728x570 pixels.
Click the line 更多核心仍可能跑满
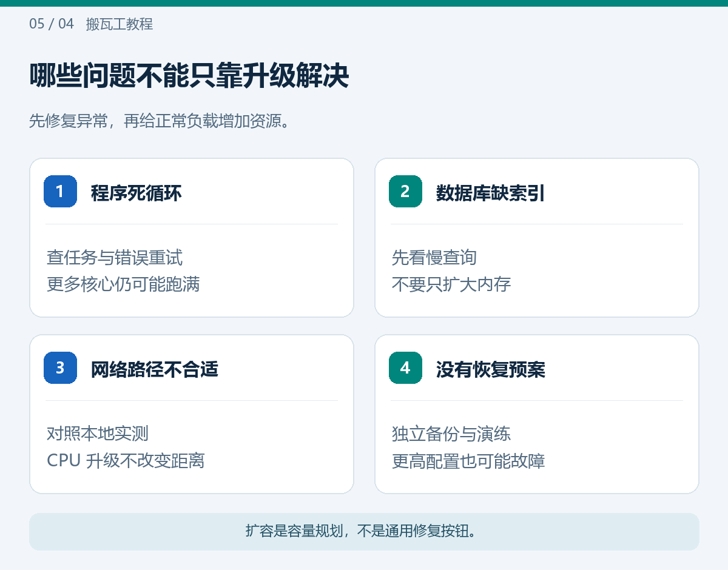pyautogui.click(x=123, y=284)
